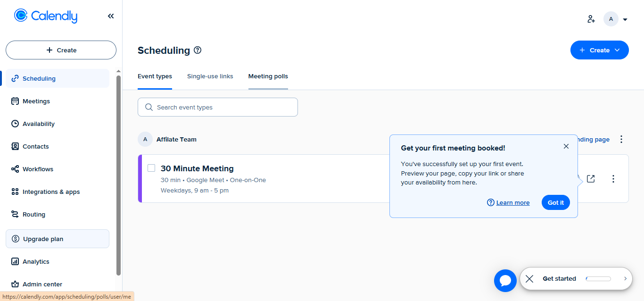Viewport: 644px width, 301px height.
Task: Collapse the sidebar with double-chevron icon
Action: (111, 16)
